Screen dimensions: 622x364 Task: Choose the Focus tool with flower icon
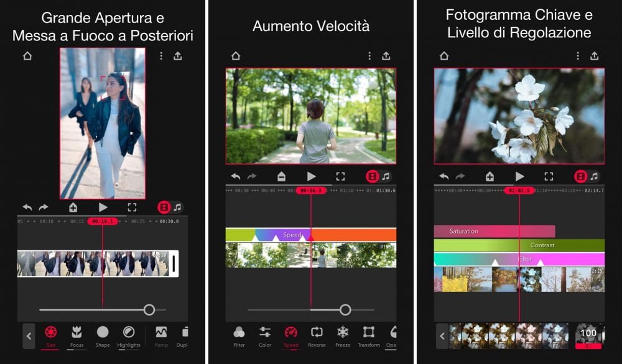77,335
